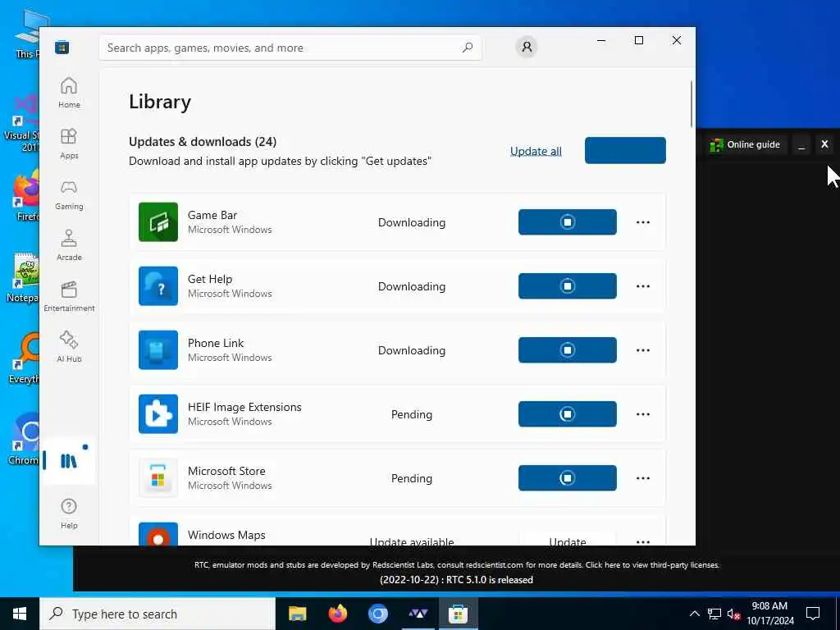Open the Home section in sidebar
840x630 pixels.
(x=69, y=93)
